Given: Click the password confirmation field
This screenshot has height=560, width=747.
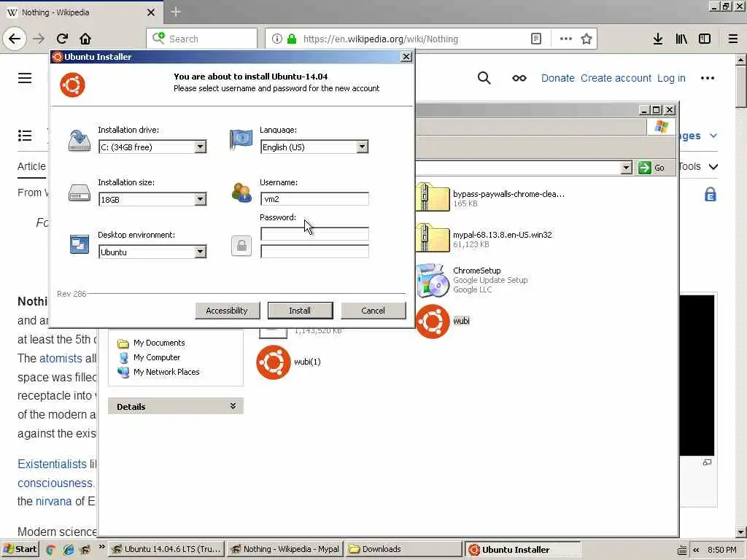Looking at the screenshot, I should point(314,251).
